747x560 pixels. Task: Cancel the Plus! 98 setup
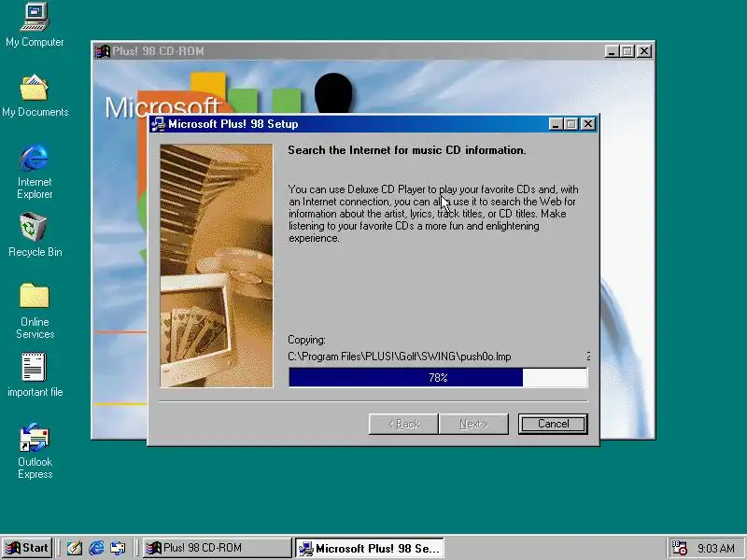pyautogui.click(x=553, y=424)
